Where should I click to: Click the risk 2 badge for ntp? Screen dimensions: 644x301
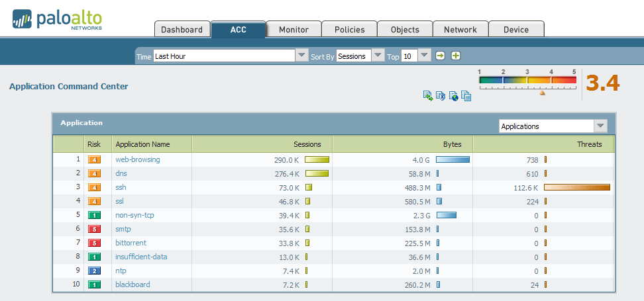click(x=94, y=271)
